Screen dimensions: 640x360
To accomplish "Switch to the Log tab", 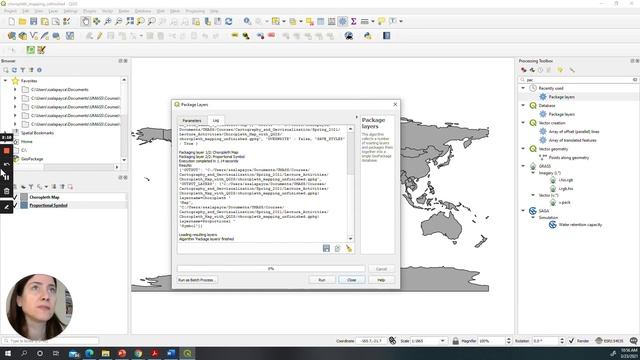I will coord(216,120).
